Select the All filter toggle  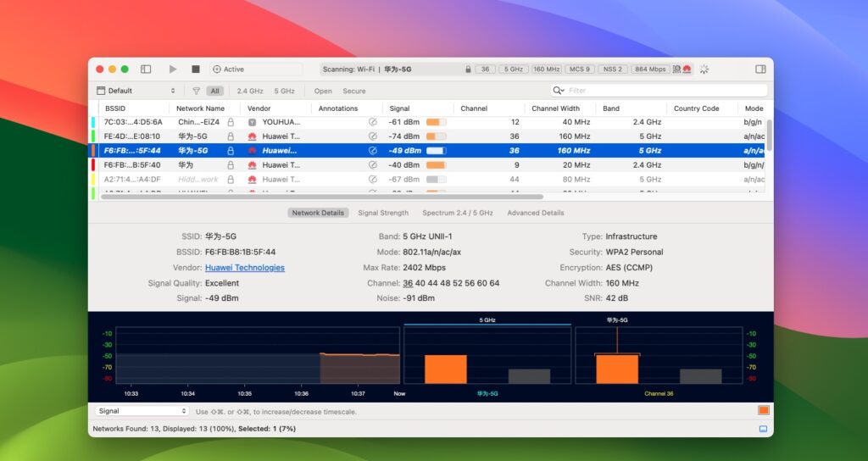pyautogui.click(x=214, y=91)
